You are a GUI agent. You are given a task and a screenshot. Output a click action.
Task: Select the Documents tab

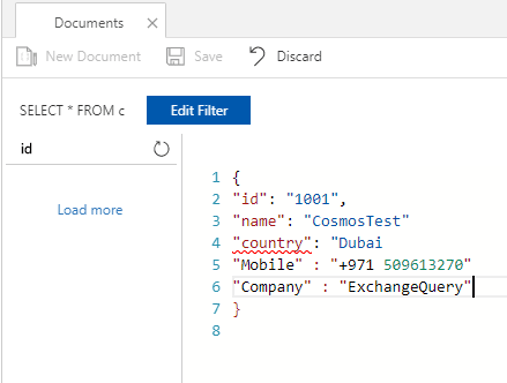point(89,23)
